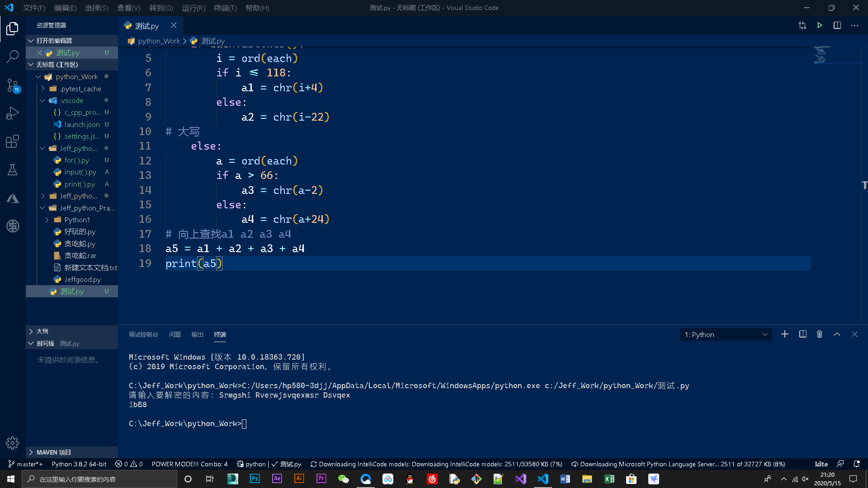Viewport: 868px width, 488px height.
Task: Open the 文件(F) menu
Action: 34,8
